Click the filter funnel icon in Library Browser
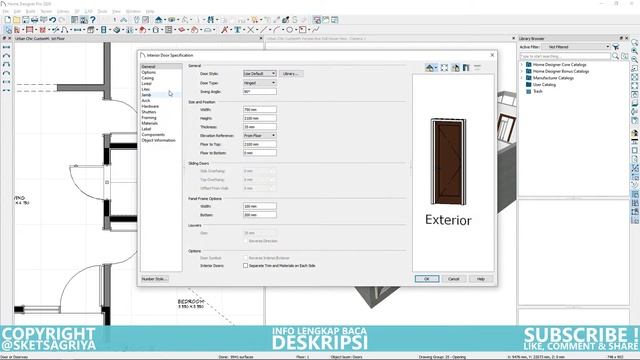 click(x=616, y=47)
